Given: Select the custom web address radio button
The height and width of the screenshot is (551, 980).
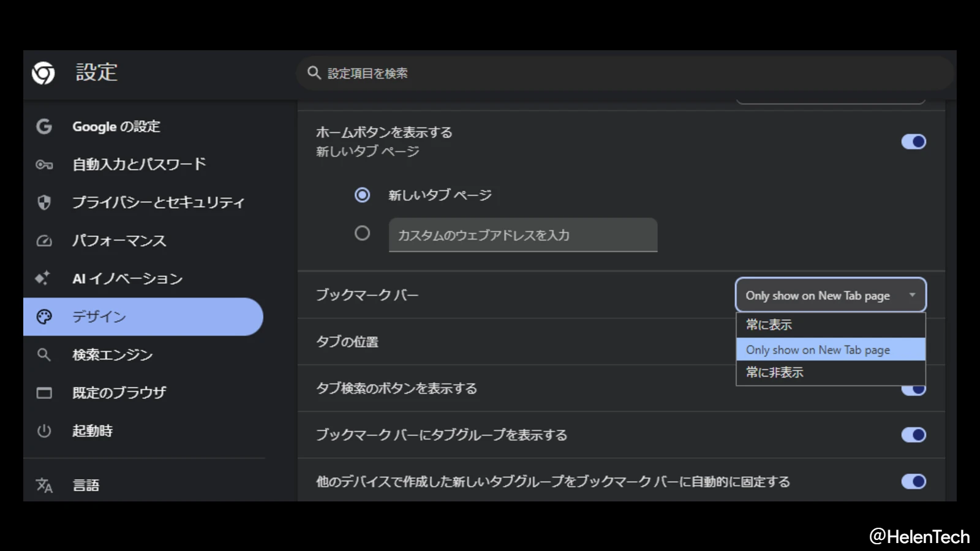Looking at the screenshot, I should (363, 233).
